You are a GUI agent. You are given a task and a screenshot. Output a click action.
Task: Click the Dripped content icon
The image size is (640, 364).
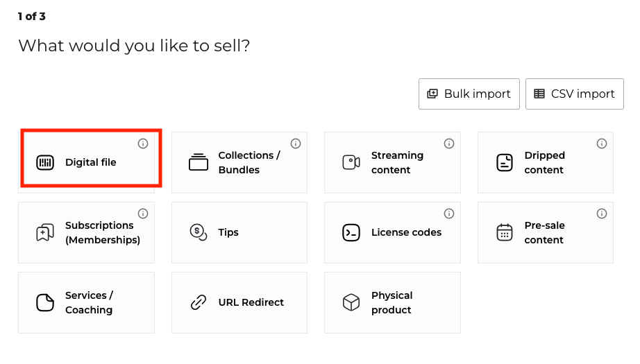pyautogui.click(x=505, y=162)
